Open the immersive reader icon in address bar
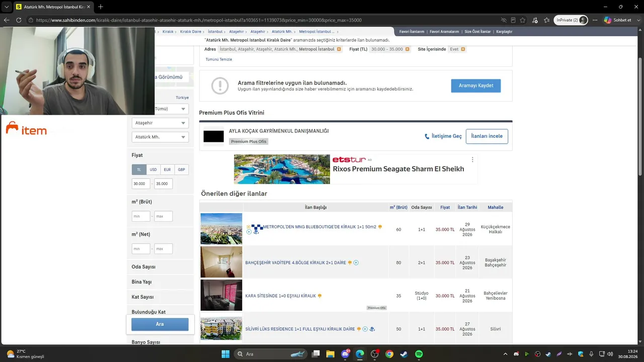Screen dimensions: 644x362 [x=513, y=20]
